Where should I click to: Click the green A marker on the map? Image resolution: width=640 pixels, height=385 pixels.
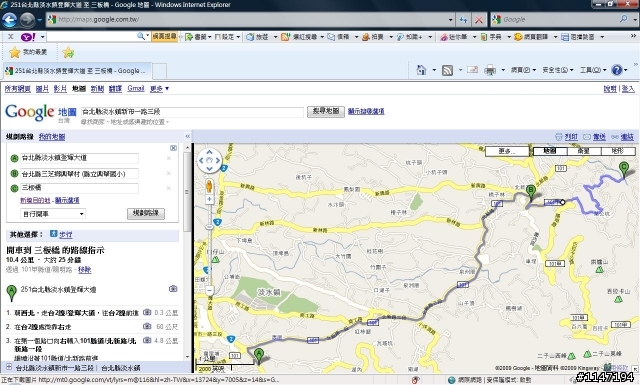pyautogui.click(x=258, y=356)
